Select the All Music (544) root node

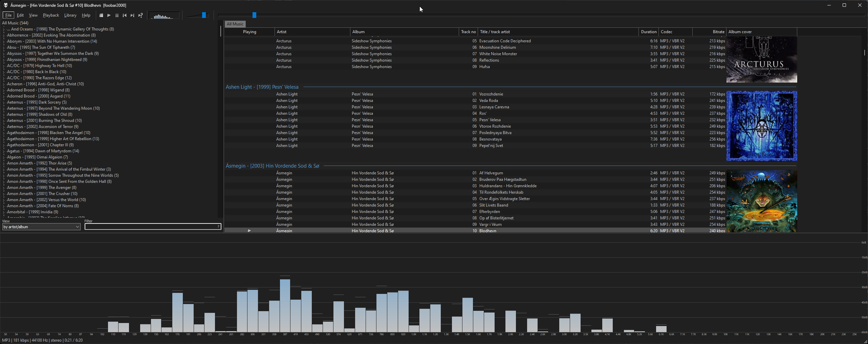click(x=15, y=23)
